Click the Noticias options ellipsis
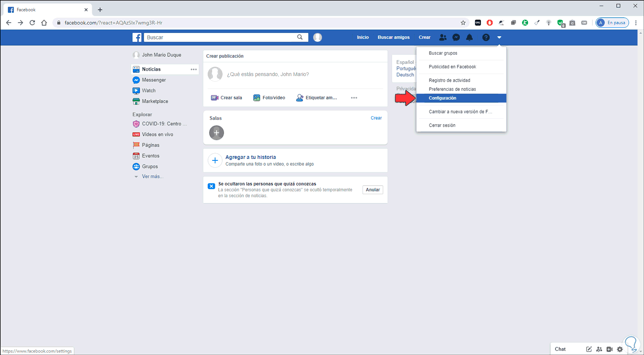Screen dimensions: 644x355 (x=194, y=69)
